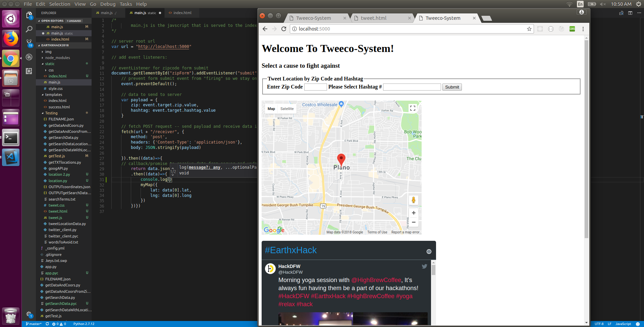This screenshot has height=327, width=644.
Task: Open the Chrome three-dot menu
Action: 583,29
